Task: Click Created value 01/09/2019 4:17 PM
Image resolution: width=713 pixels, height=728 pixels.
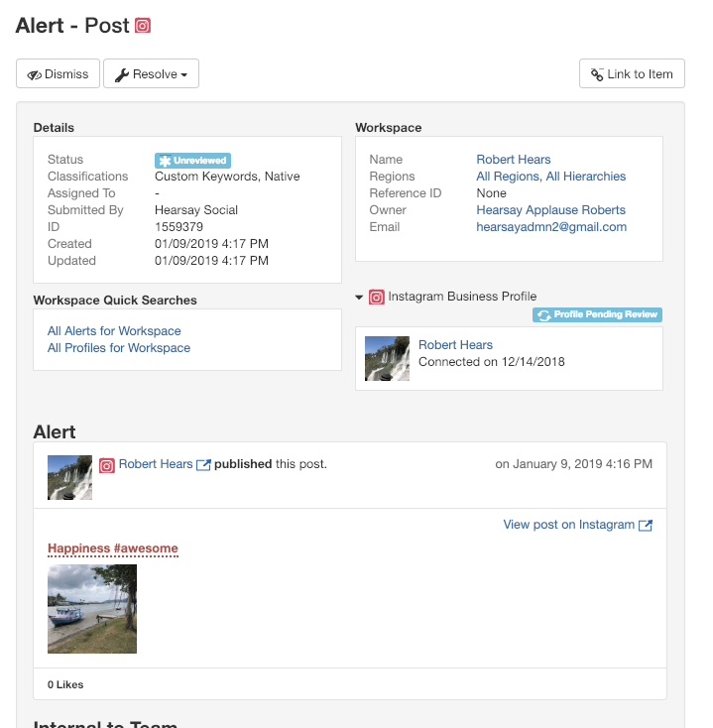Action: click(x=211, y=244)
